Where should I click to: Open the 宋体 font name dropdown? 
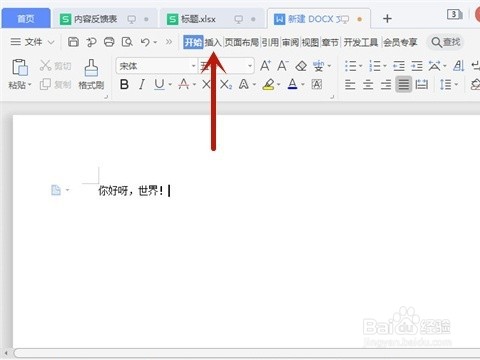pyautogui.click(x=193, y=66)
